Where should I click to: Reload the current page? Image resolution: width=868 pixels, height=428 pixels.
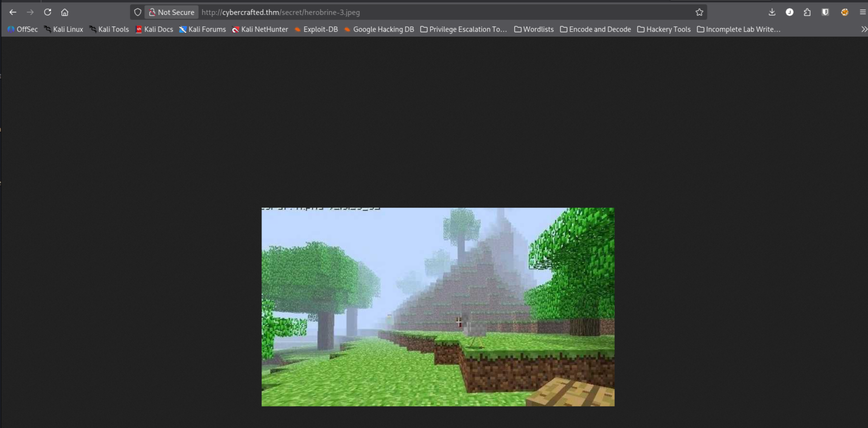pyautogui.click(x=48, y=12)
